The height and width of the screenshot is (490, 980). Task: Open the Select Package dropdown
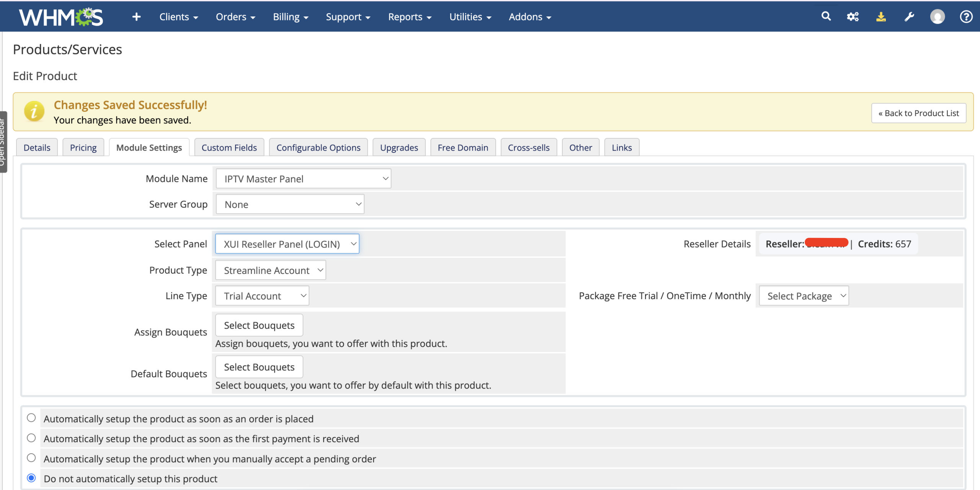pyautogui.click(x=804, y=296)
